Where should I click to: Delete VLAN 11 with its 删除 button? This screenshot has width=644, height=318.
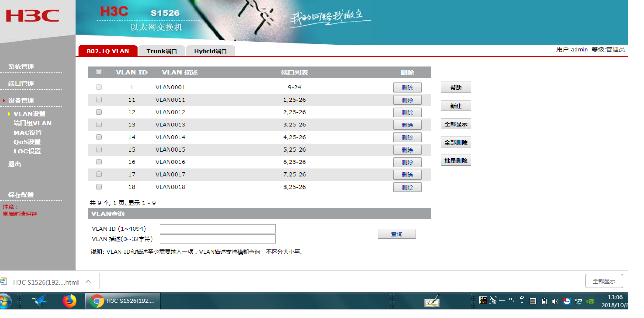point(407,100)
